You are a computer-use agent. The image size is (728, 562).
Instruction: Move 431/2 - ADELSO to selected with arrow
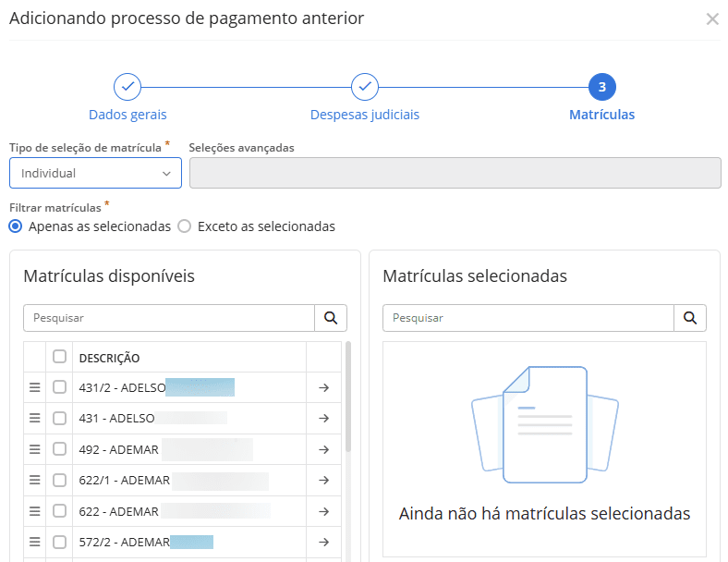pos(323,387)
